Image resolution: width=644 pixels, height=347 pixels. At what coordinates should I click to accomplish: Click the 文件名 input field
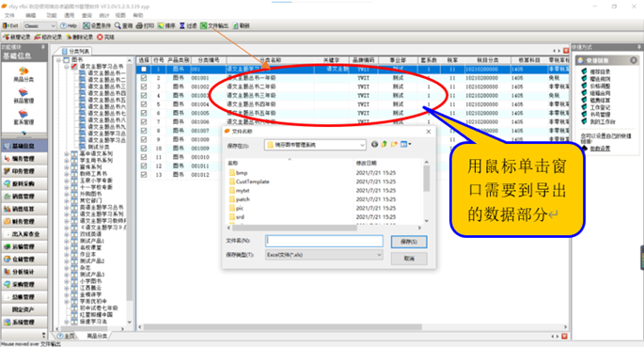point(324,241)
